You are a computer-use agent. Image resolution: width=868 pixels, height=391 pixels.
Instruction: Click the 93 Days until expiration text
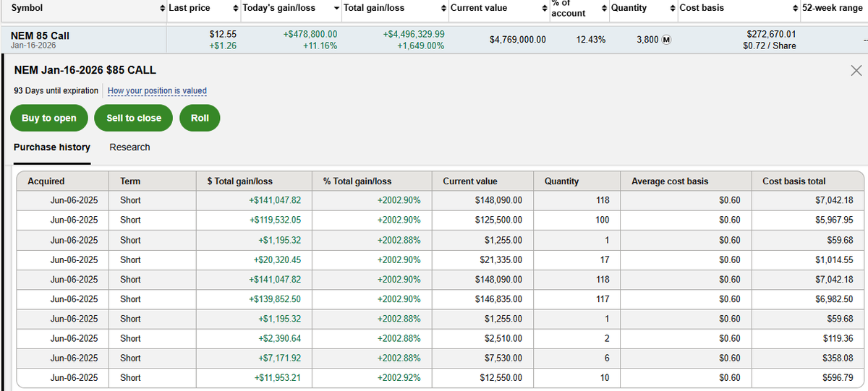coord(56,91)
